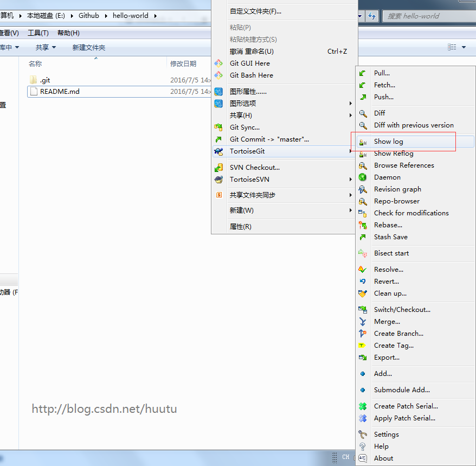Open the 帮助(H) menu

pos(69,33)
